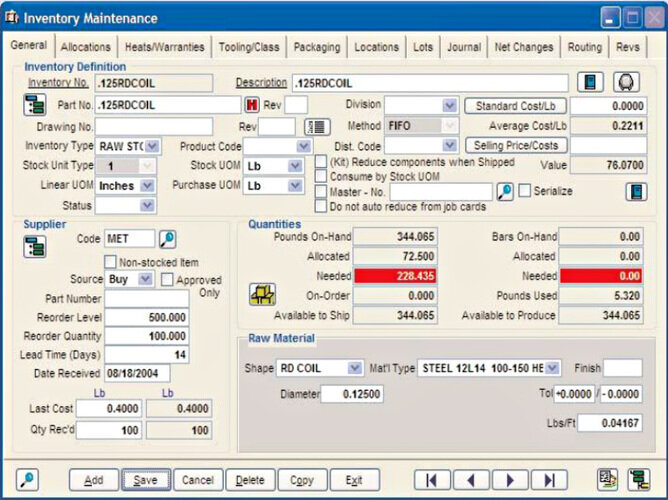Image resolution: width=668 pixels, height=500 pixels.
Task: Switch to the Allocations tab
Action: 85,47
